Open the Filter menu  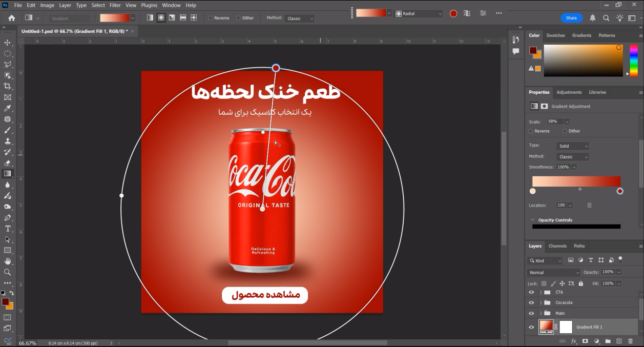tap(115, 5)
